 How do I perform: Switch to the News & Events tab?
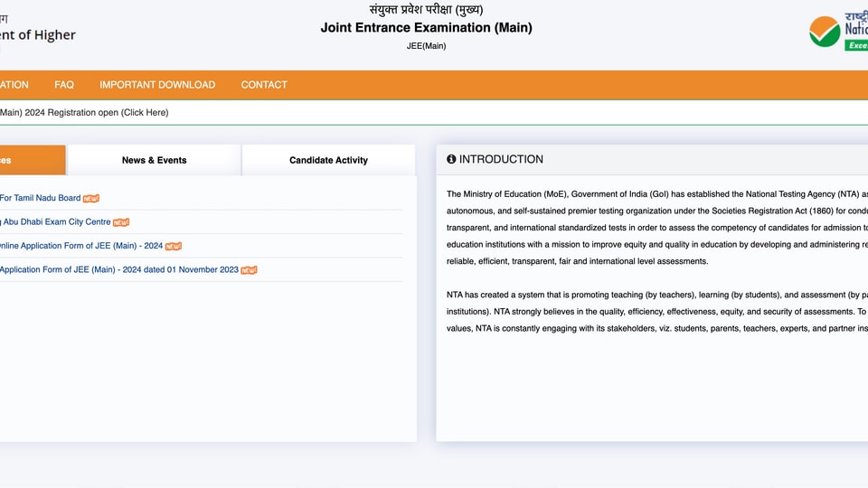pos(154,160)
